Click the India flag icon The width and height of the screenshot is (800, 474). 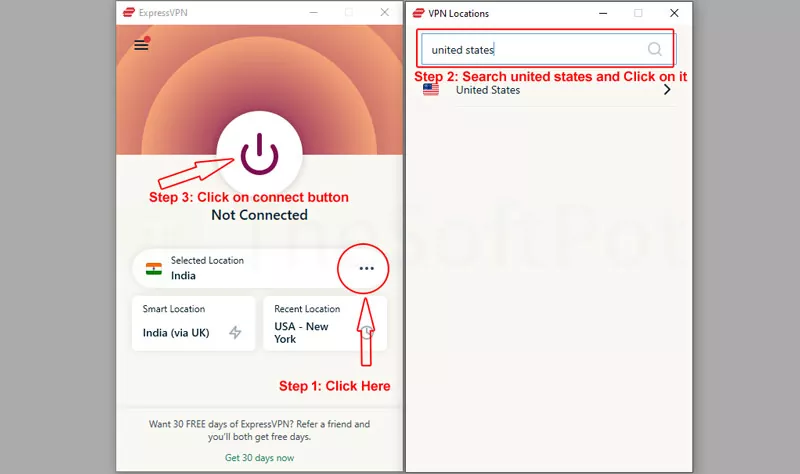[154, 268]
